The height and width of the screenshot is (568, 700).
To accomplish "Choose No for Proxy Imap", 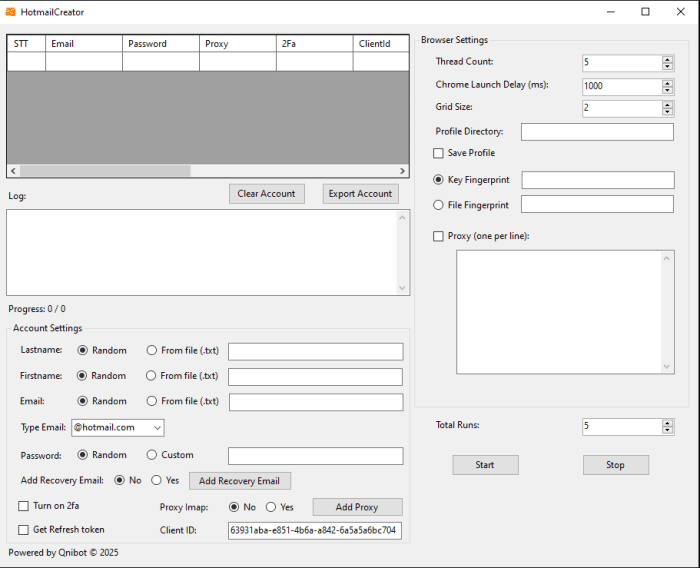I will [x=234, y=507].
